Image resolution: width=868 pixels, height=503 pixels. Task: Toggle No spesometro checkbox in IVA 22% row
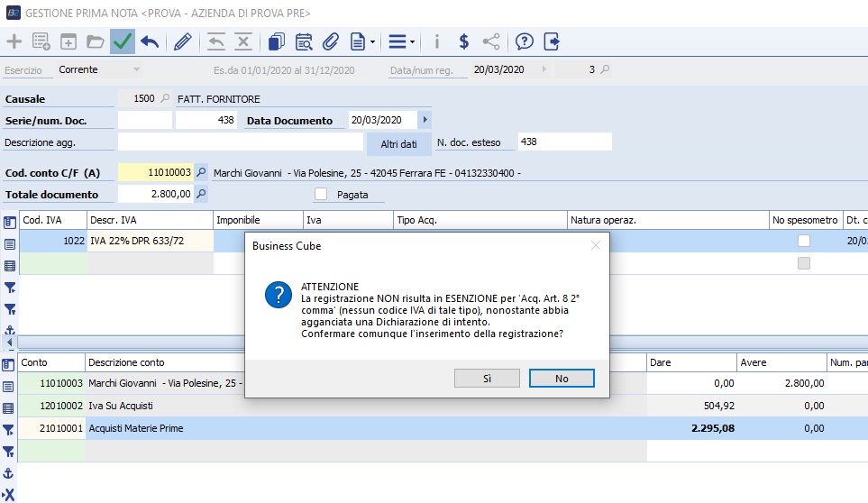(804, 241)
